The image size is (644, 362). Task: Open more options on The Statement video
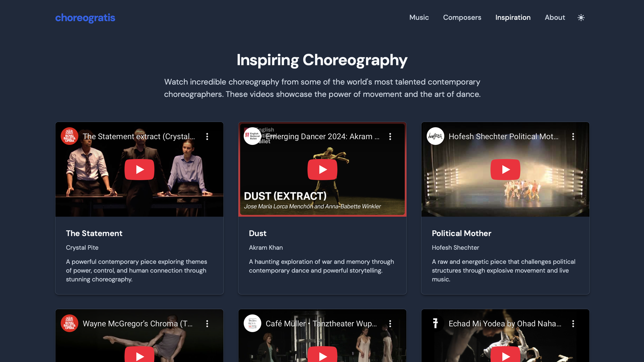[x=207, y=137]
